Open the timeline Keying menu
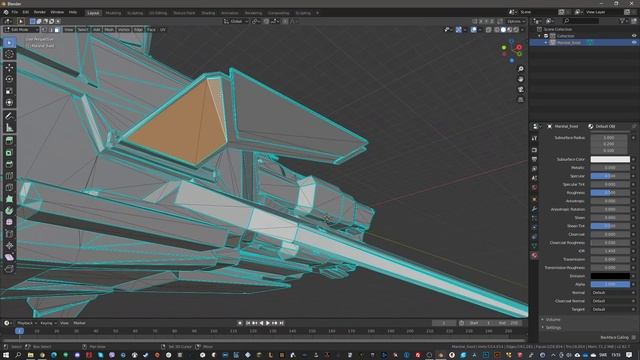The height and width of the screenshot is (360, 640). (x=48, y=323)
